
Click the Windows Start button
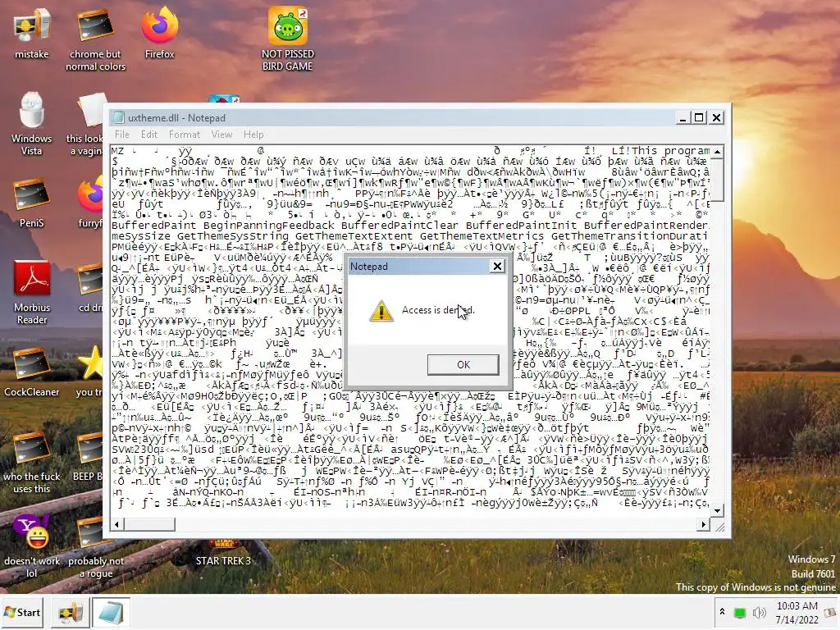tap(22, 612)
